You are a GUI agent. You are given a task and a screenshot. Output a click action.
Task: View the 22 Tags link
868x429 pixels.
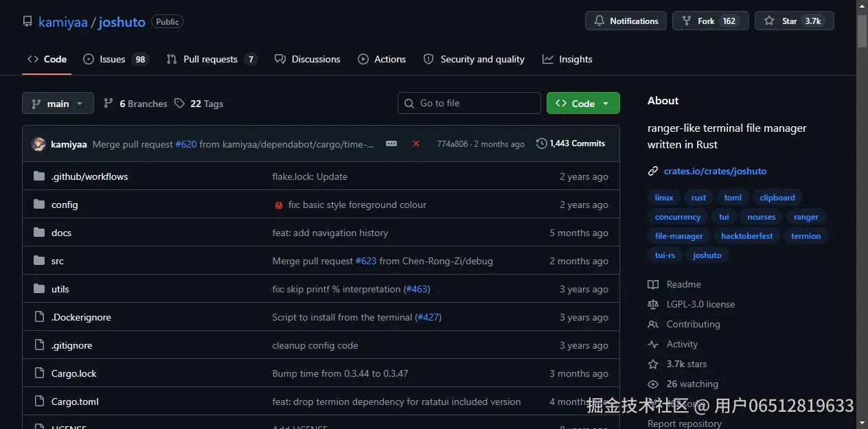[198, 104]
